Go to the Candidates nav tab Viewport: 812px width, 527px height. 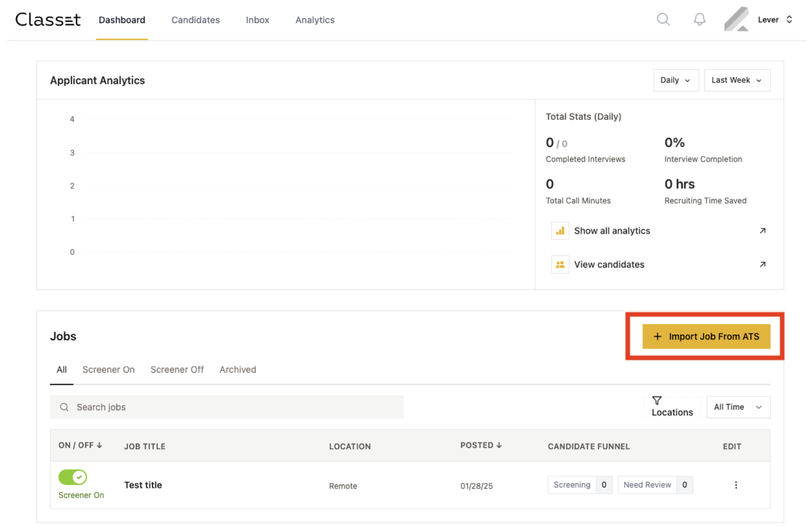(x=195, y=20)
